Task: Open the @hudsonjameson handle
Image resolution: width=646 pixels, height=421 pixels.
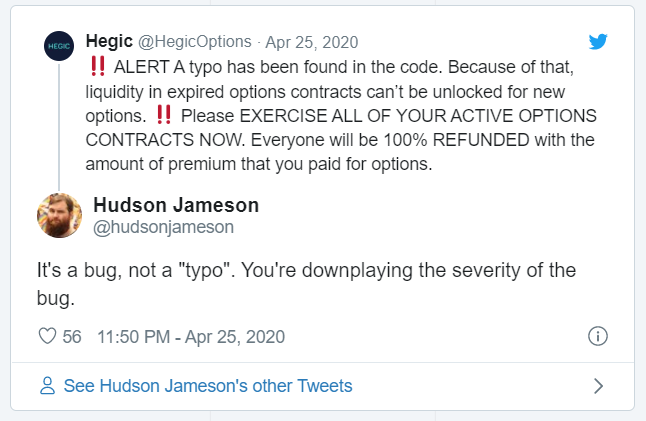Action: tap(164, 227)
